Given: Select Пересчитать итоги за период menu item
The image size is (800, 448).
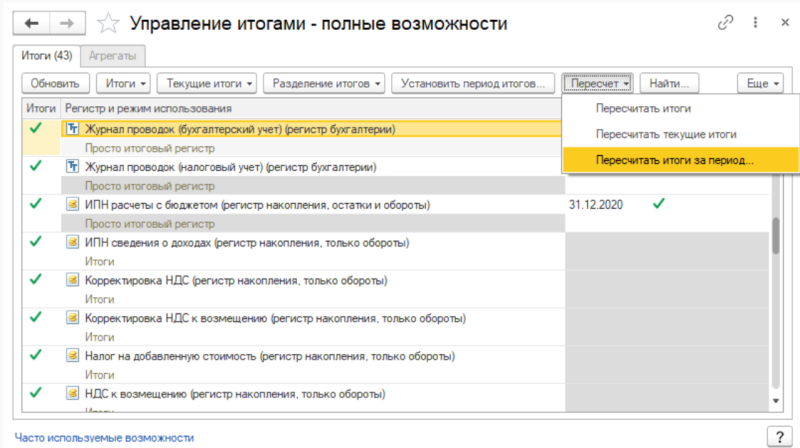Looking at the screenshot, I should tap(674, 159).
